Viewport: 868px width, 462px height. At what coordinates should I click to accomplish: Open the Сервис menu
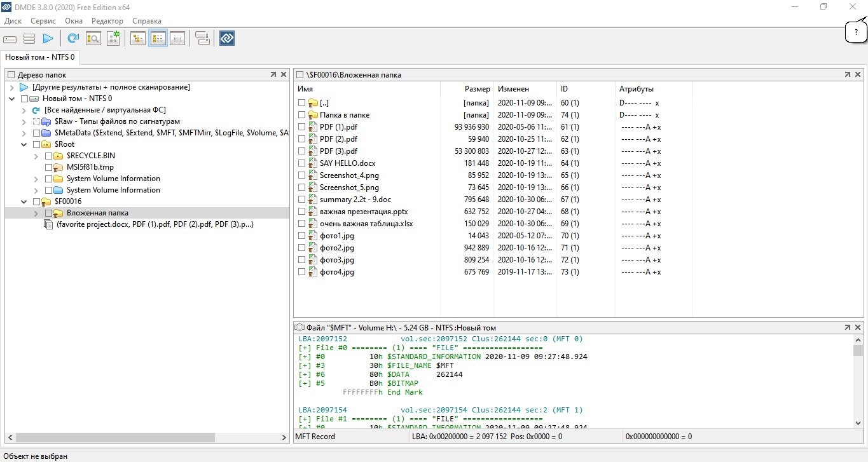pos(43,21)
